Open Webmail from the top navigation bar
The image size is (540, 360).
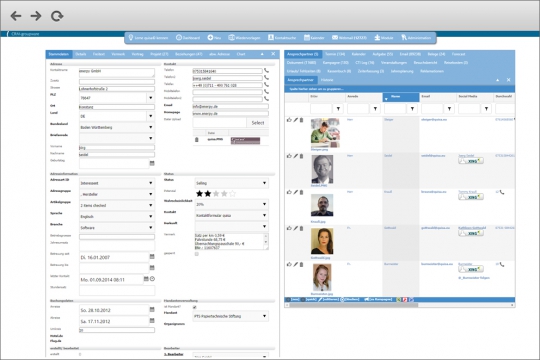pos(349,38)
